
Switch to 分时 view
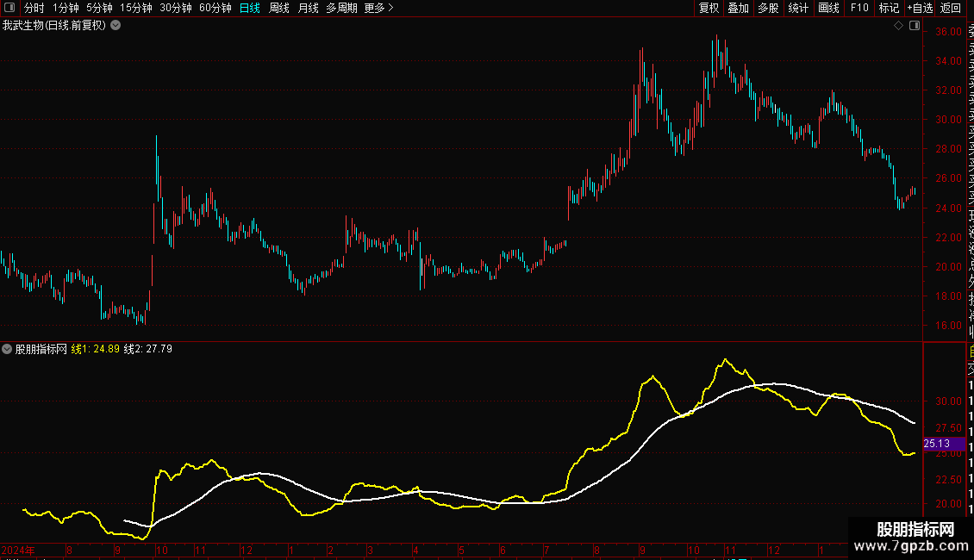pos(34,8)
